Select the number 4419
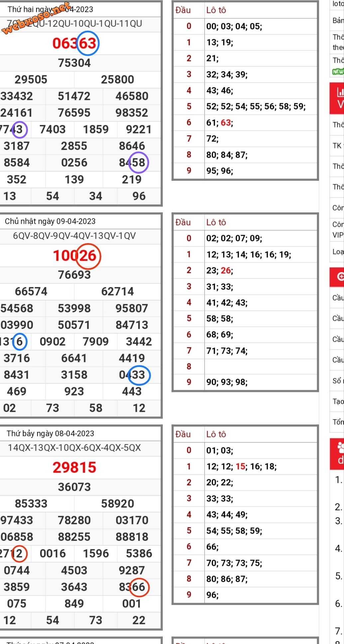The height and width of the screenshot is (644, 344). pos(132,358)
